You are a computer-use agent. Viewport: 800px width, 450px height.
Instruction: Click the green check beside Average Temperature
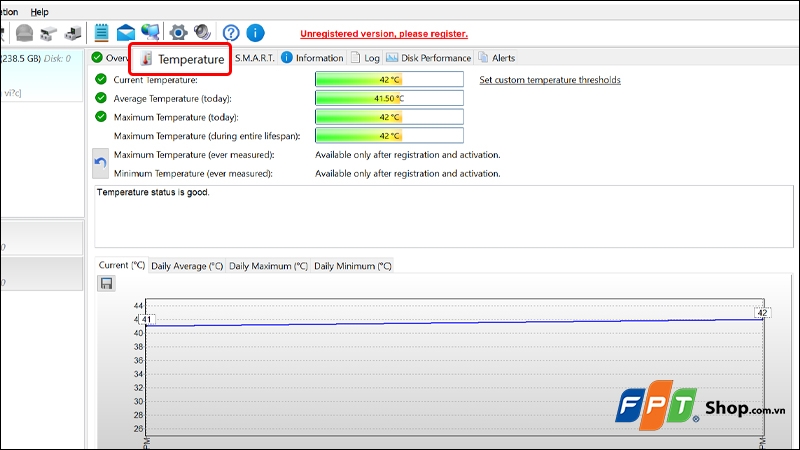101,98
